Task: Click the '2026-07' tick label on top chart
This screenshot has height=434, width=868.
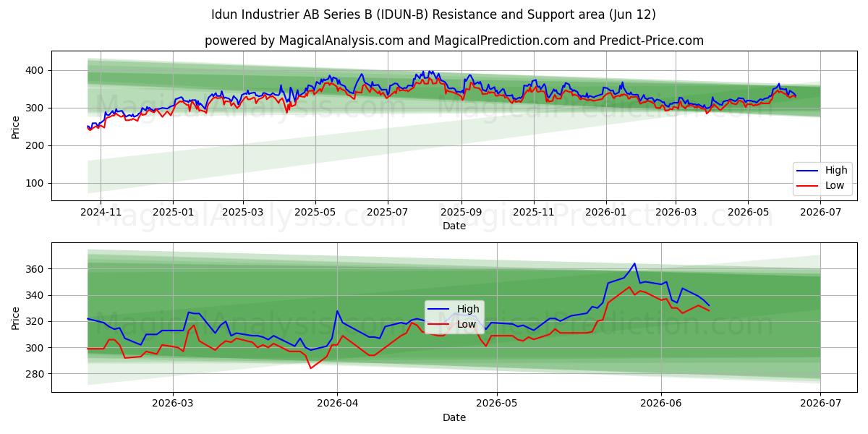Action: (820, 212)
